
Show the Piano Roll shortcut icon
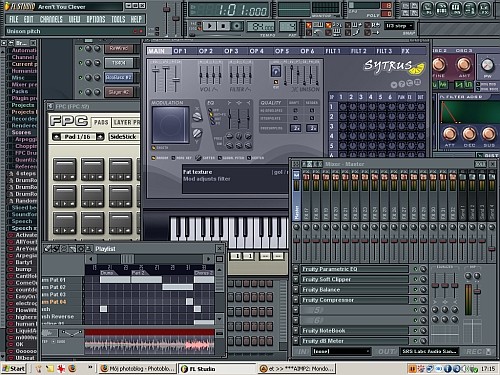[x=455, y=9]
